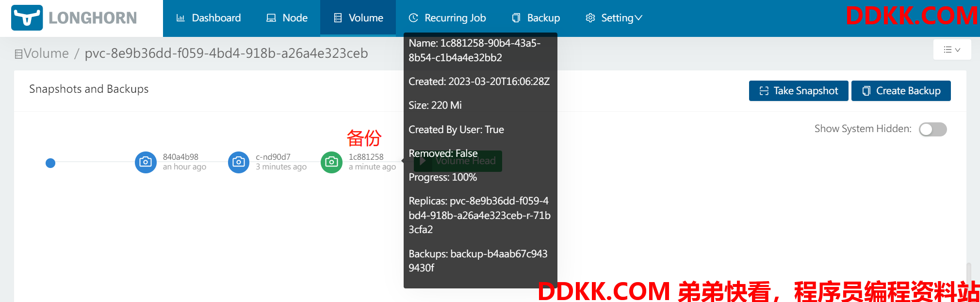
Task: Select the c-nd90d7 snapshot camera icon
Action: point(239,162)
